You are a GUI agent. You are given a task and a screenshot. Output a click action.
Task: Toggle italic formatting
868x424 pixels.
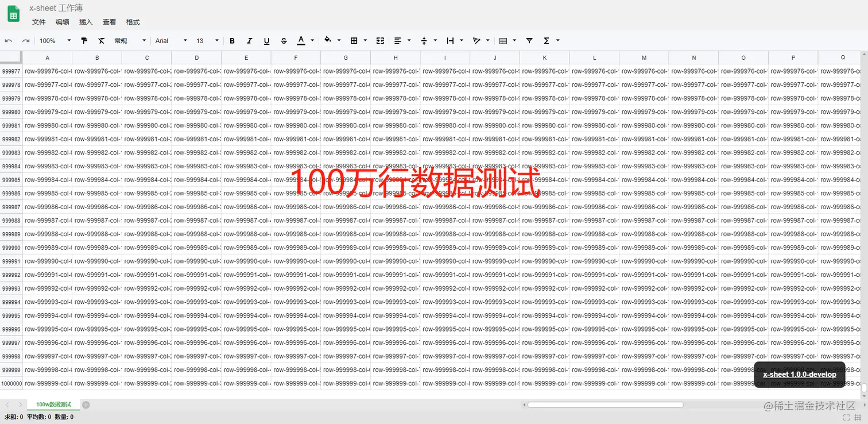pos(249,40)
